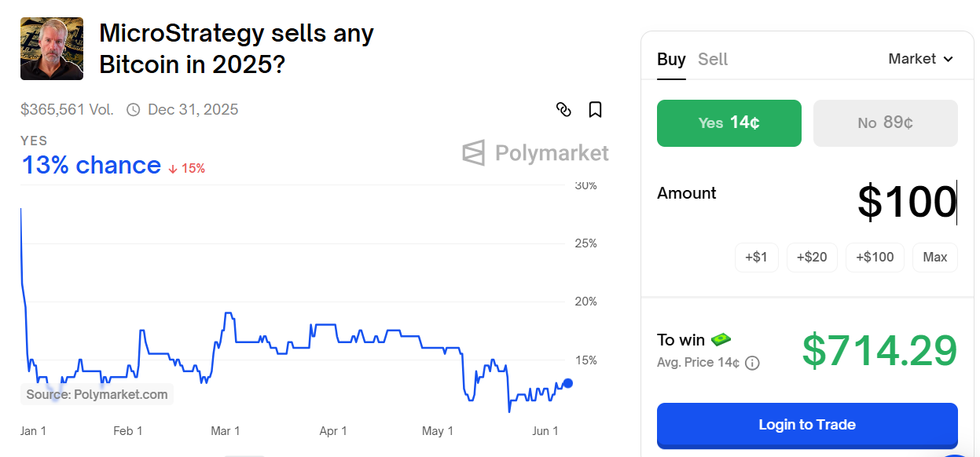Click the blue endpoint dot on chart
This screenshot has width=980, height=457.
[568, 383]
